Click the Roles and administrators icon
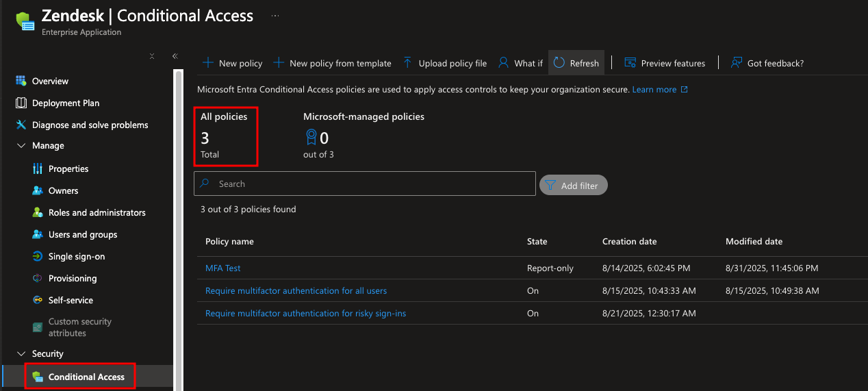The image size is (868, 391). [38, 212]
